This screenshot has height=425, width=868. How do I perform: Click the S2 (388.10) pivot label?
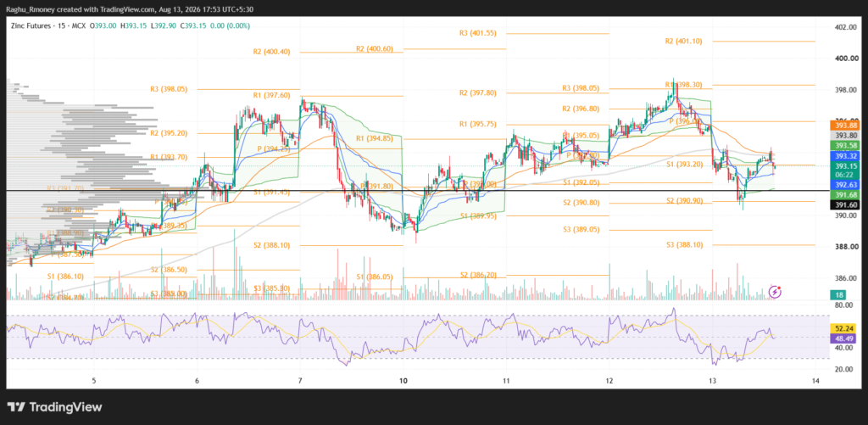(x=271, y=245)
